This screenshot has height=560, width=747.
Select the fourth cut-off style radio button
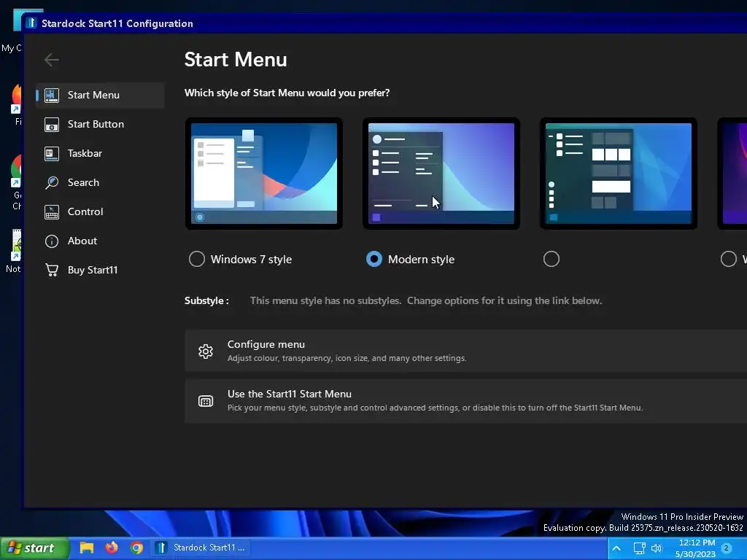click(729, 259)
